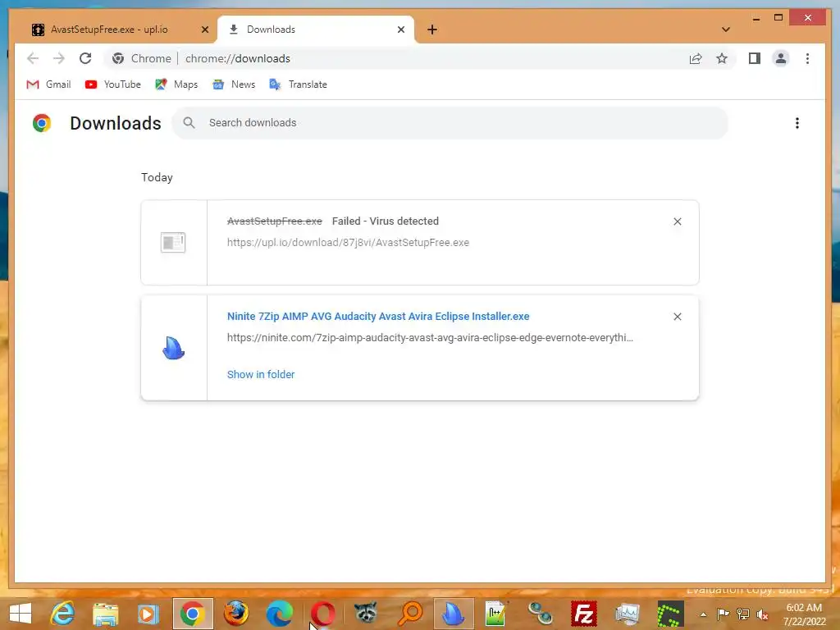Launch Microsoft Edge from the taskbar
Image resolution: width=840 pixels, height=630 pixels.
[280, 614]
